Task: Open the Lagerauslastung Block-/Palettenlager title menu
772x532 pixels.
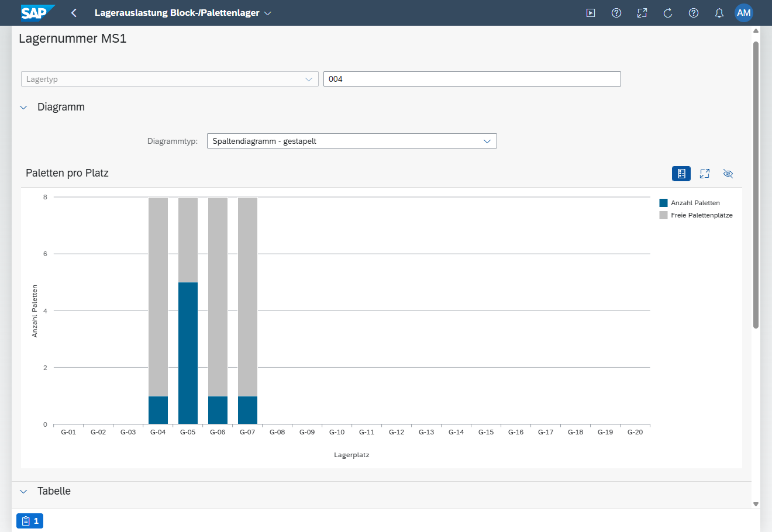Action: pyautogui.click(x=183, y=13)
